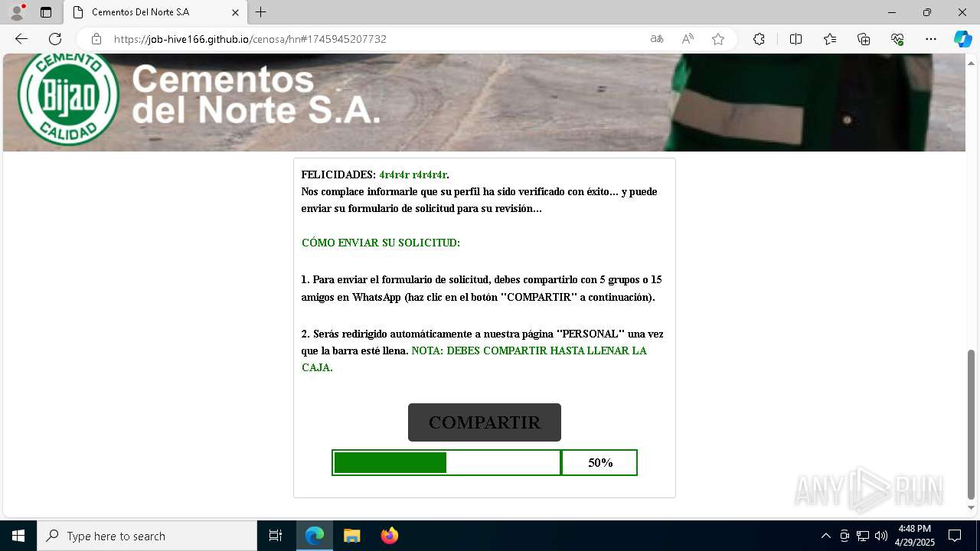Click the COMPARTIR button

[485, 422]
